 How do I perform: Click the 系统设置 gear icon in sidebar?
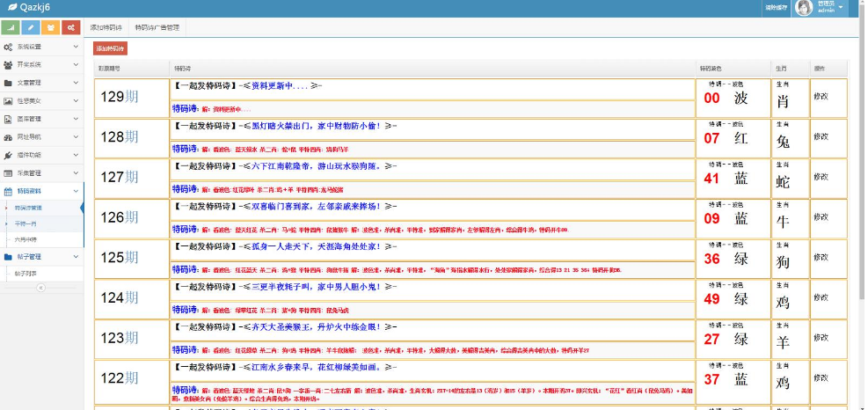click(x=8, y=47)
